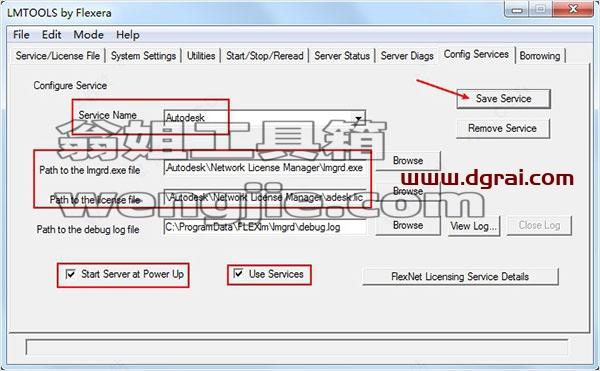This screenshot has width=600, height=371.
Task: Switch to the Start/Stop/Reread tab
Action: pyautogui.click(x=264, y=56)
